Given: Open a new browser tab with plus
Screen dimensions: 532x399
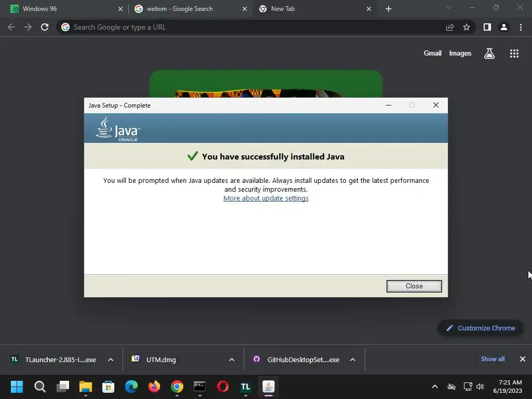Looking at the screenshot, I should coord(389,9).
